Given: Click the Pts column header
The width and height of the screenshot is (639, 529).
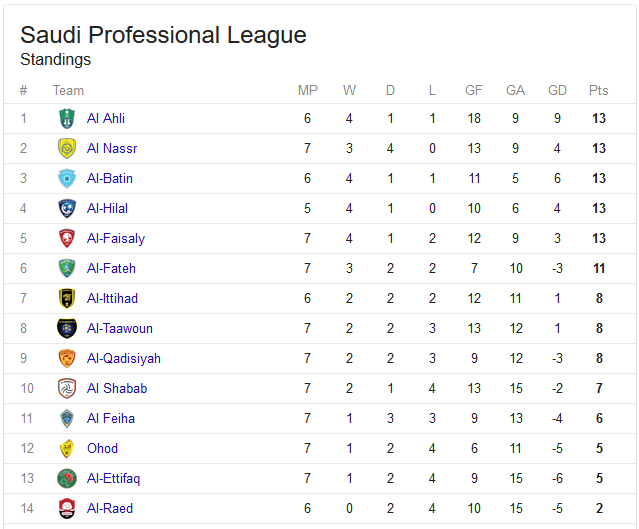Looking at the screenshot, I should [598, 90].
